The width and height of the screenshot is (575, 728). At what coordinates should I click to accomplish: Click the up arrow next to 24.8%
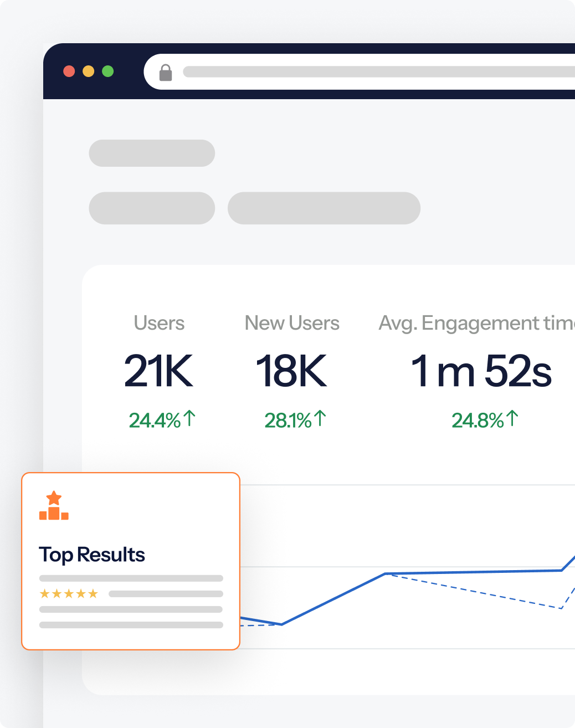512,418
